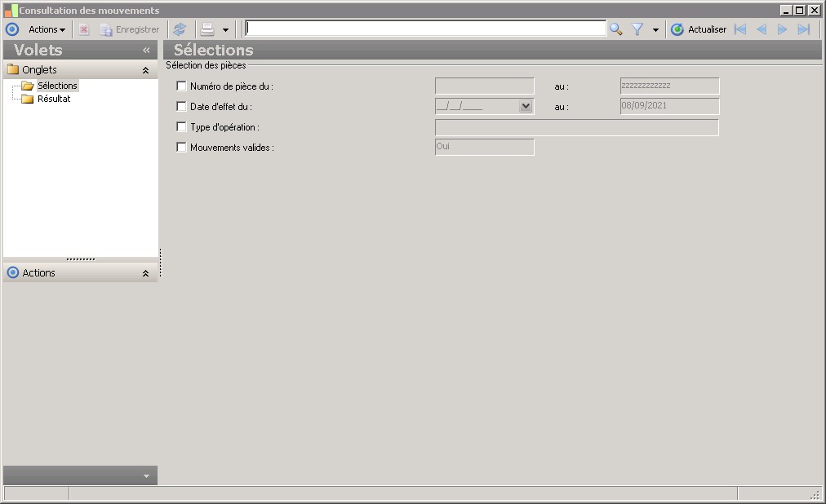
Task: Open the Date d'effet calendar dropdown
Action: [x=526, y=106]
